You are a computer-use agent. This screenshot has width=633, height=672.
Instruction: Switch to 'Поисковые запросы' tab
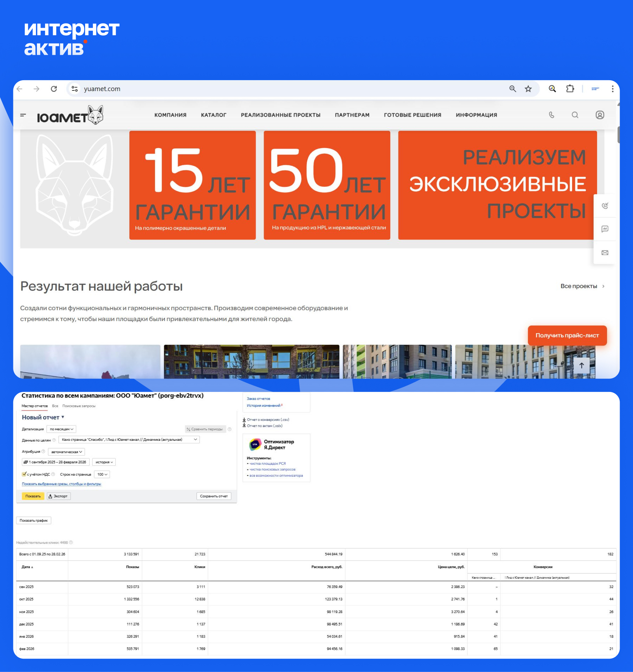79,406
